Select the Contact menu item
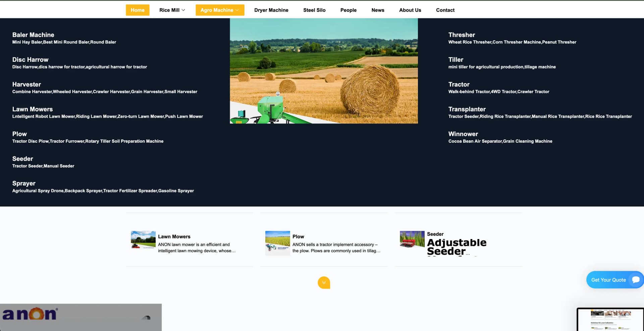This screenshot has width=644, height=331. (x=445, y=10)
